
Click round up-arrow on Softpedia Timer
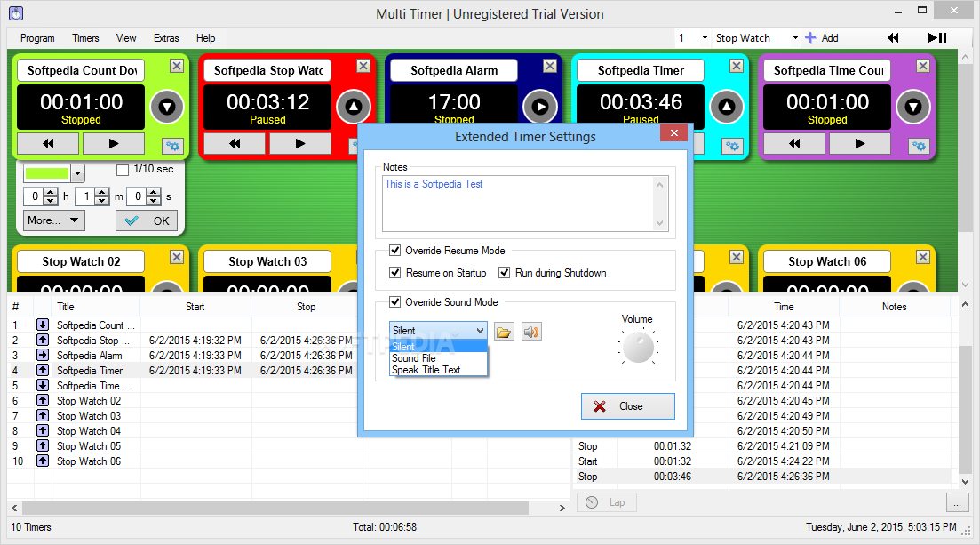tap(726, 107)
